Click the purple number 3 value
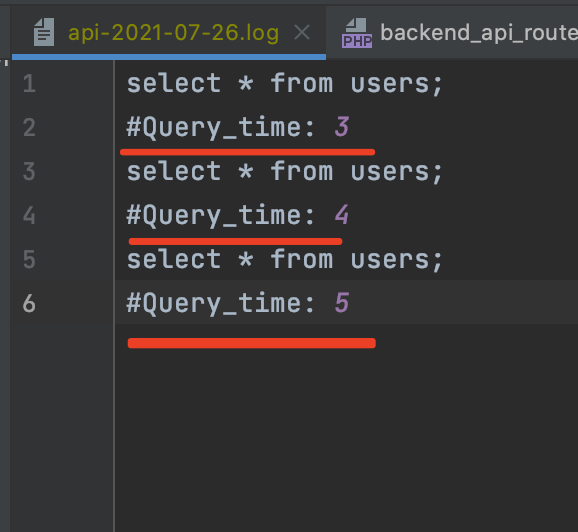The width and height of the screenshot is (578, 532). pyautogui.click(x=342, y=127)
